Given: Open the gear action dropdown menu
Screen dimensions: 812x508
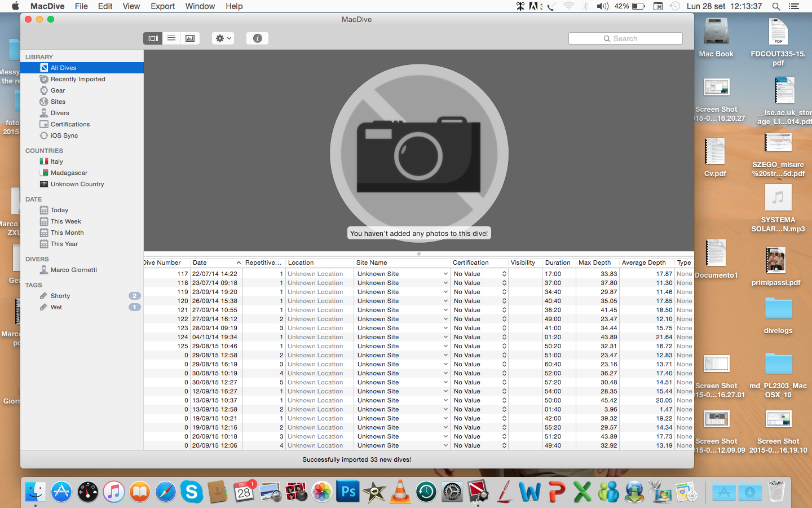Looking at the screenshot, I should coord(223,38).
